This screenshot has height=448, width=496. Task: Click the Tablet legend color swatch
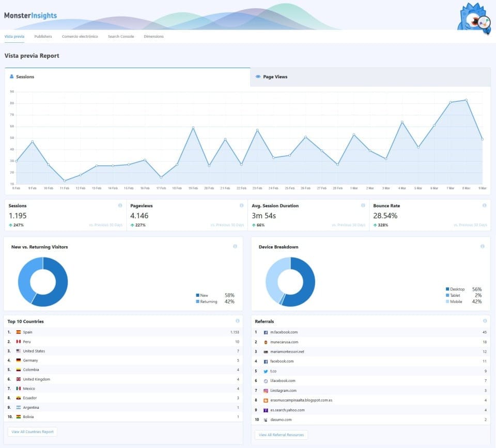(447, 295)
